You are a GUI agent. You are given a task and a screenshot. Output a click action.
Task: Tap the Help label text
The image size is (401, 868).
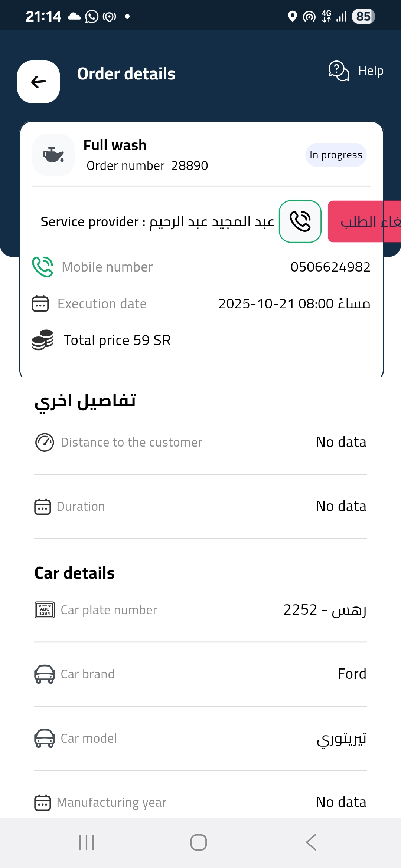[x=371, y=70]
